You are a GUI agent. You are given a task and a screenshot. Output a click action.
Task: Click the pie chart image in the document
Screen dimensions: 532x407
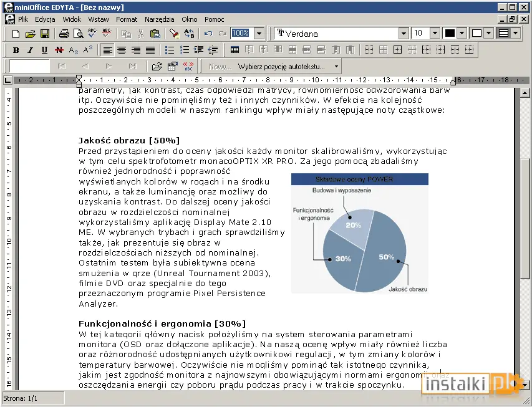[360, 233]
